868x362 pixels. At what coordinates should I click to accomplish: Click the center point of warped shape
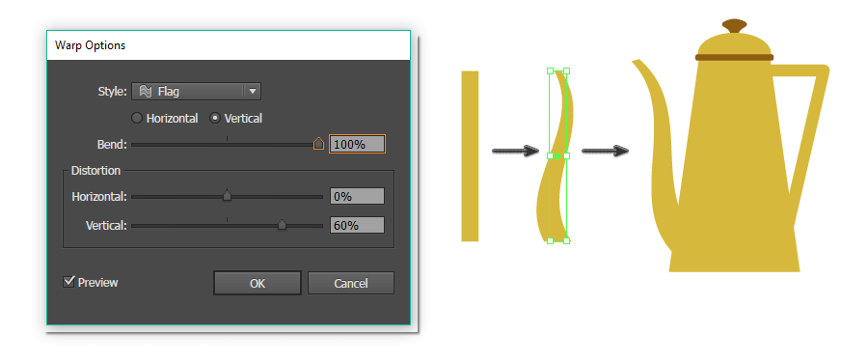pyautogui.click(x=558, y=156)
